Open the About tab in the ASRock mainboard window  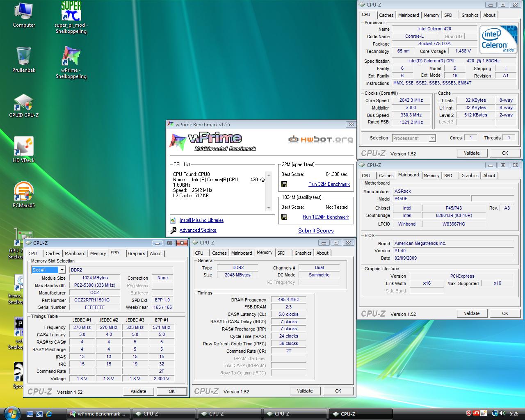pyautogui.click(x=489, y=176)
